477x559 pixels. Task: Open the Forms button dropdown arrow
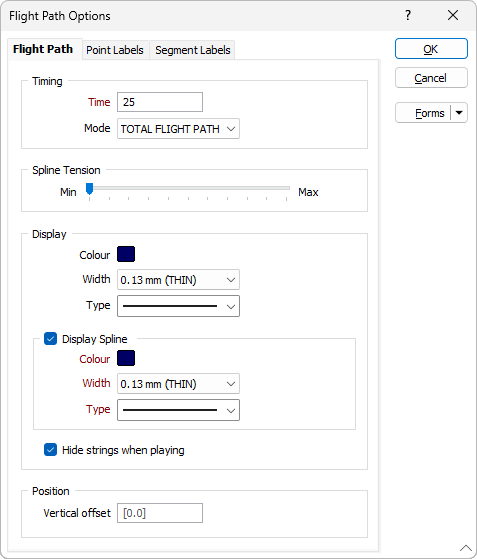click(x=459, y=113)
